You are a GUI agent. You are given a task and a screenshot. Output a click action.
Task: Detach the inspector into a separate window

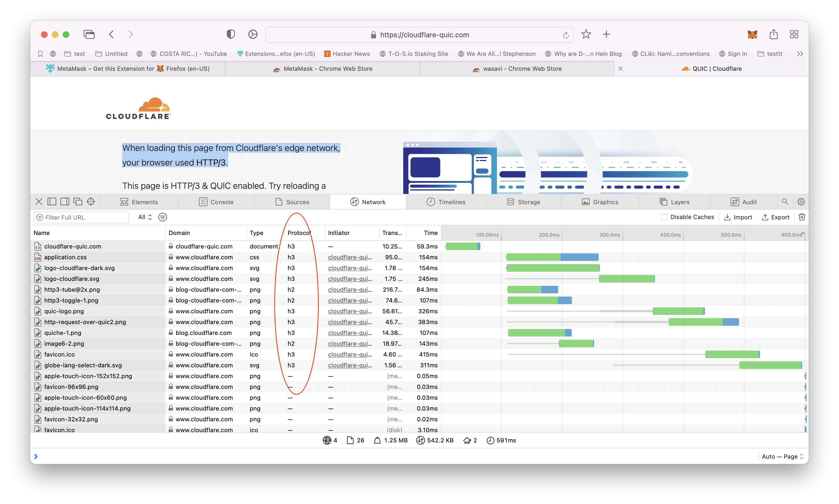pyautogui.click(x=78, y=202)
